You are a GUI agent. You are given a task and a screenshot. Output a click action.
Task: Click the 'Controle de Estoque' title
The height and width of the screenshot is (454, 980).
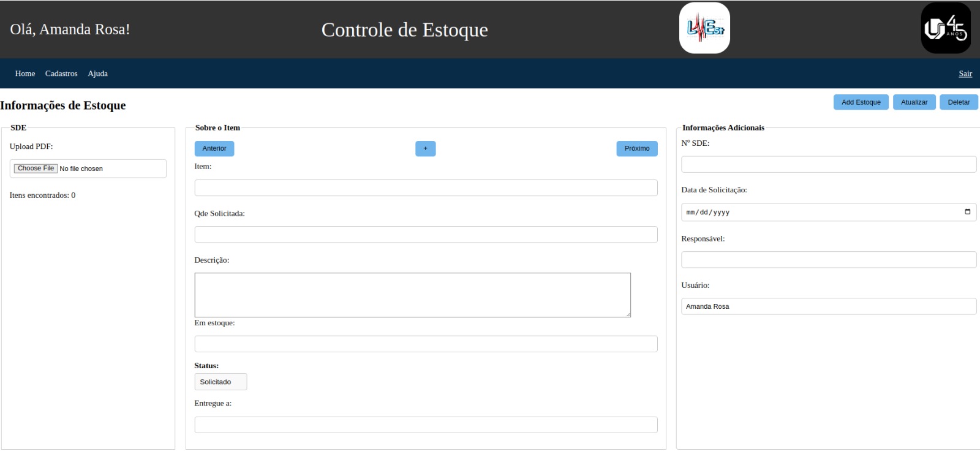coord(404,29)
